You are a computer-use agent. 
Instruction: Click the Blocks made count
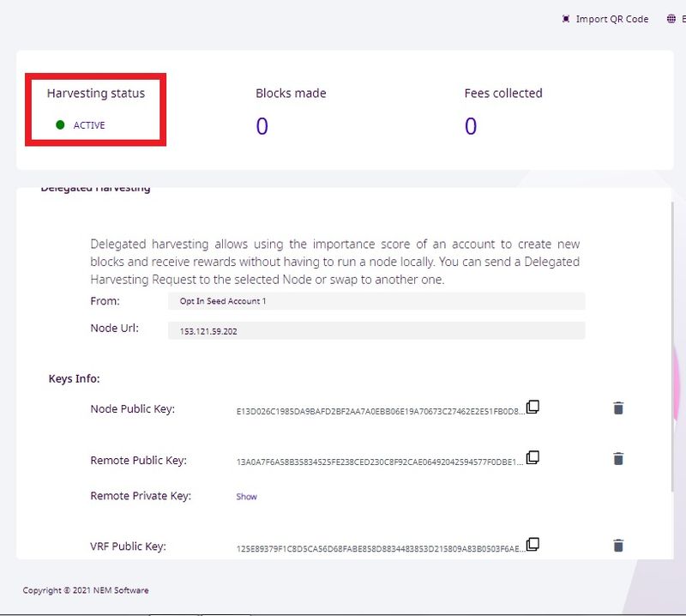(x=262, y=127)
